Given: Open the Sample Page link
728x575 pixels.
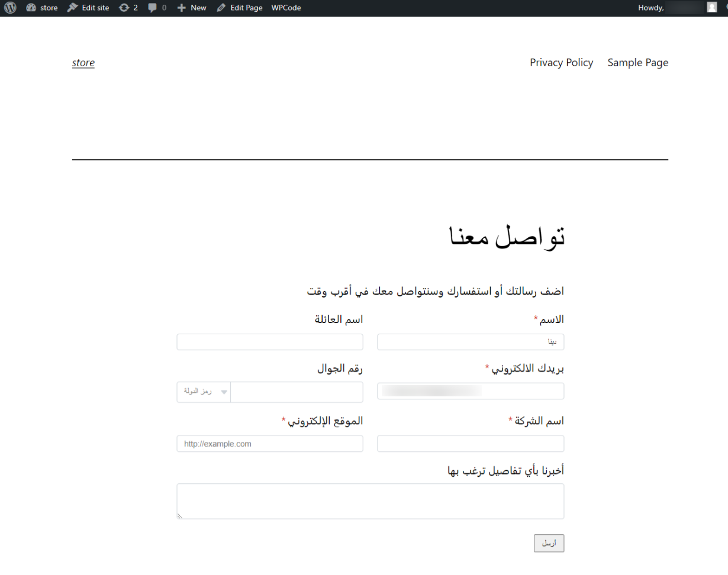Looking at the screenshot, I should pos(637,63).
